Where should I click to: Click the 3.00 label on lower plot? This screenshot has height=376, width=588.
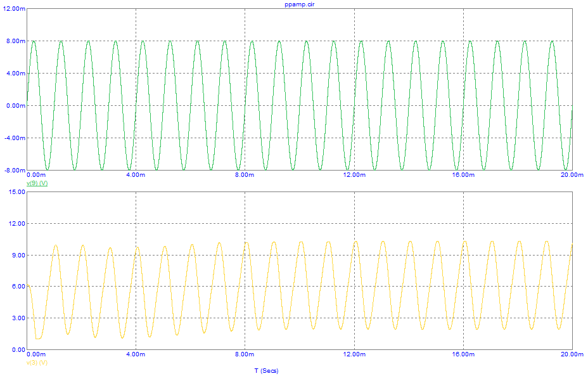pyautogui.click(x=18, y=318)
